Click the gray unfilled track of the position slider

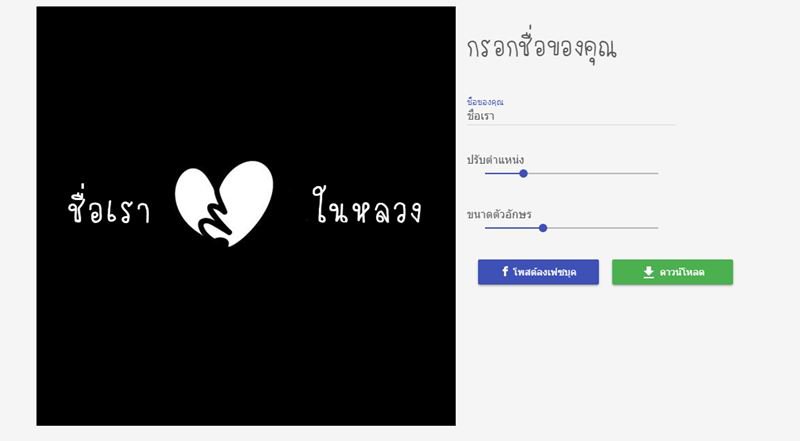[x=593, y=174]
